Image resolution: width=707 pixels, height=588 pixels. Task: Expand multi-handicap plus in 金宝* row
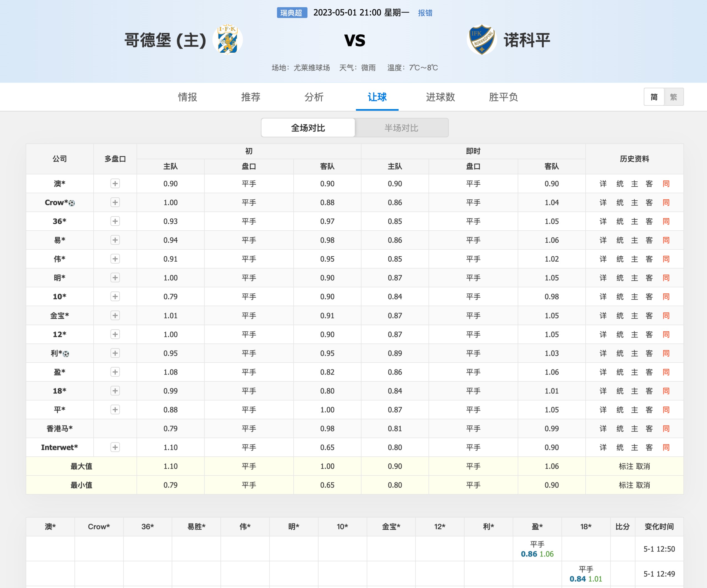115,315
